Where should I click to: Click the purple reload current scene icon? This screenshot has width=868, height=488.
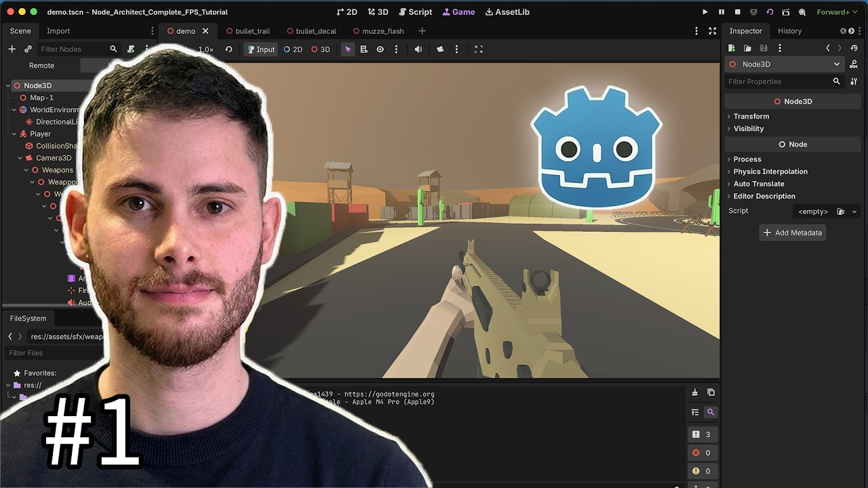770,12
